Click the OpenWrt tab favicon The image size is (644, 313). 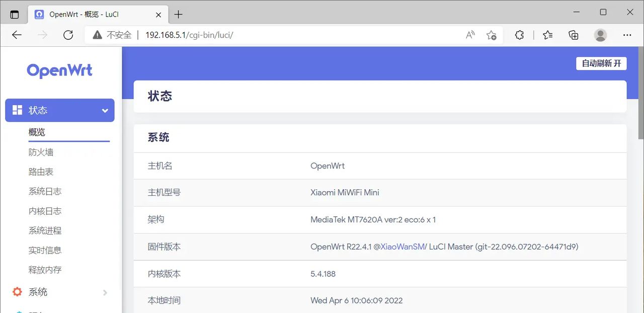pyautogui.click(x=39, y=15)
